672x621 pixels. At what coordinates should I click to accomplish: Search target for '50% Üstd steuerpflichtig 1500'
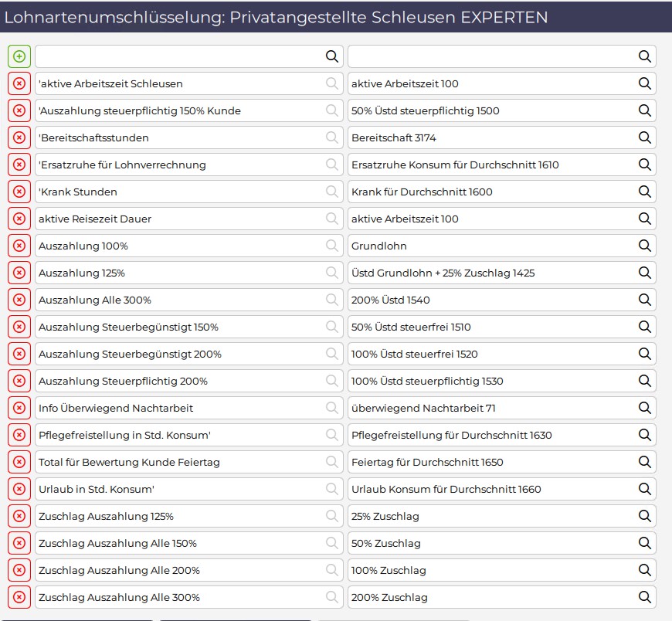click(x=644, y=110)
